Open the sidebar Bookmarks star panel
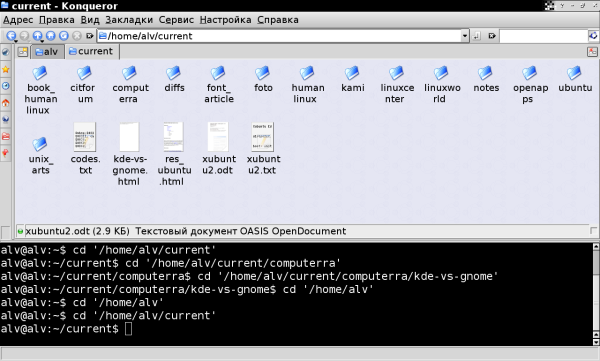 5,69
